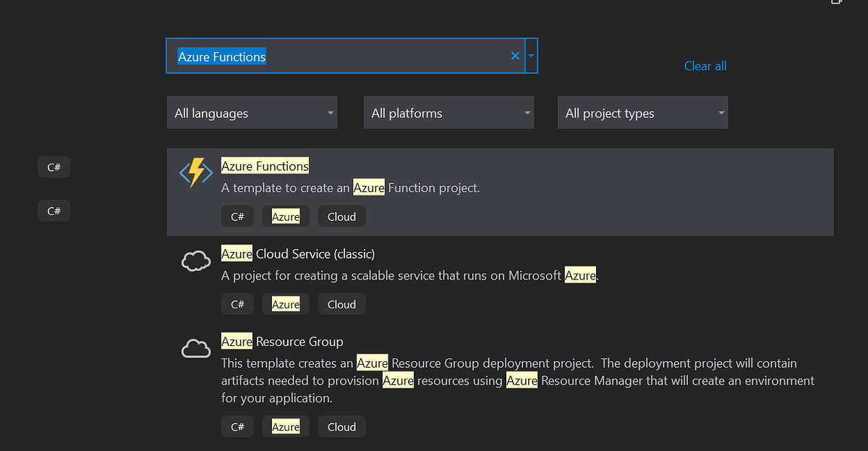
Task: Click the Azure Resource Group cloud icon
Action: [195, 349]
